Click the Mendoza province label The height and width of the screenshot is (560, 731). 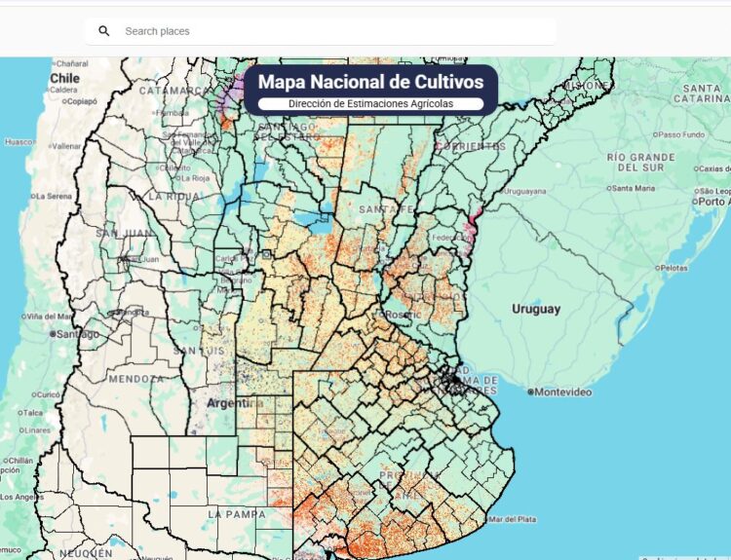tap(135, 378)
